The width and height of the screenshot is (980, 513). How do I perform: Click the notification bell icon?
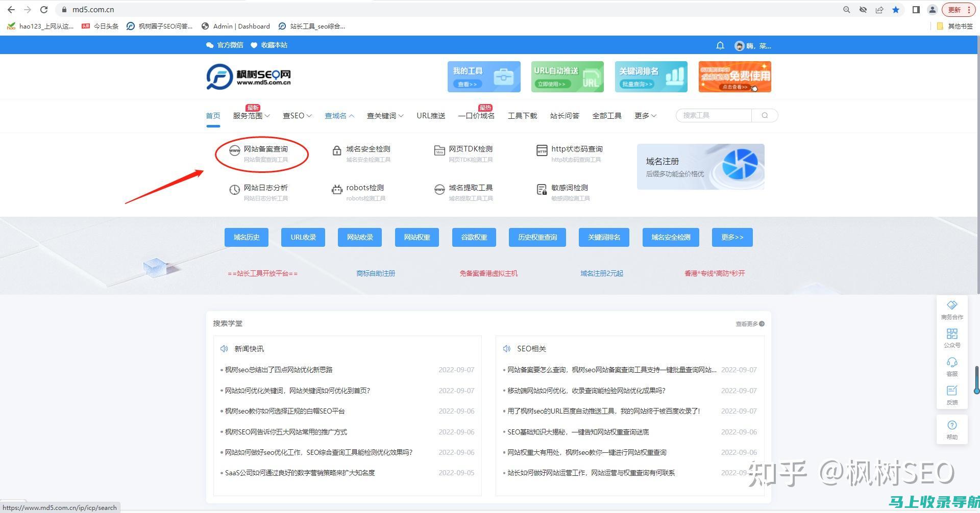tap(720, 45)
